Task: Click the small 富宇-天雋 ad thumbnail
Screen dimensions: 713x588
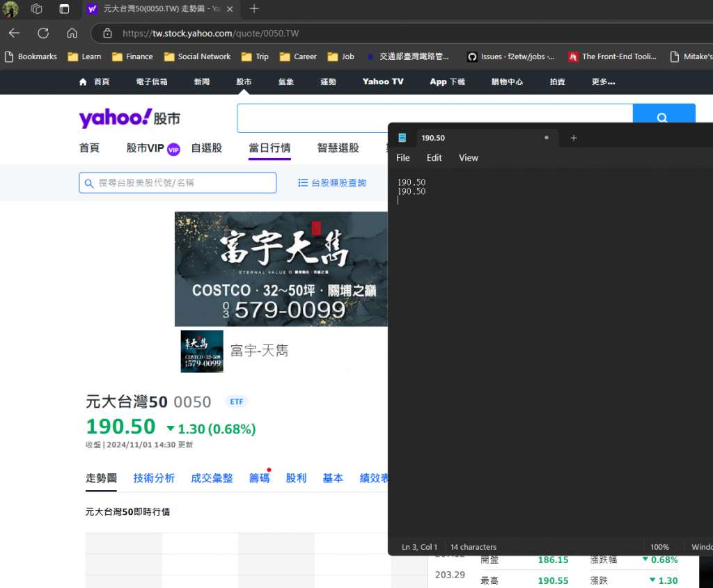Action: coord(202,351)
